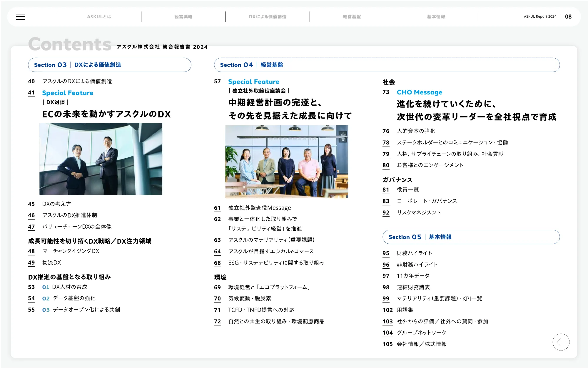588x369 pixels.
Task: Click the back arrow circle button
Action: pos(561,342)
